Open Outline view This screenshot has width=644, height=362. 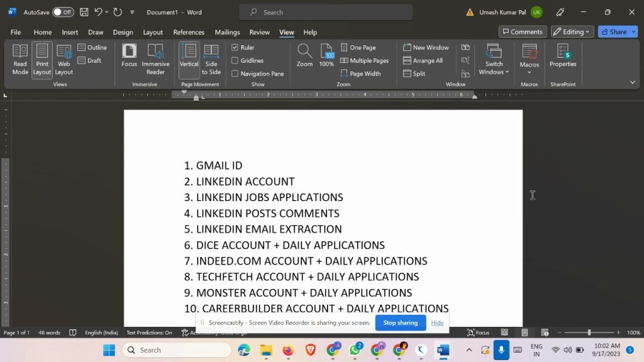pos(92,47)
